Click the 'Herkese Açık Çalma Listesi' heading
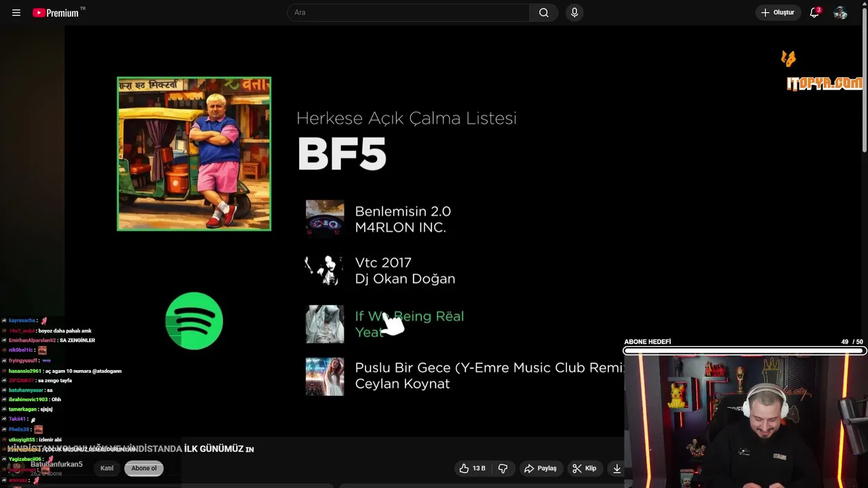The height and width of the screenshot is (488, 868). (x=406, y=118)
